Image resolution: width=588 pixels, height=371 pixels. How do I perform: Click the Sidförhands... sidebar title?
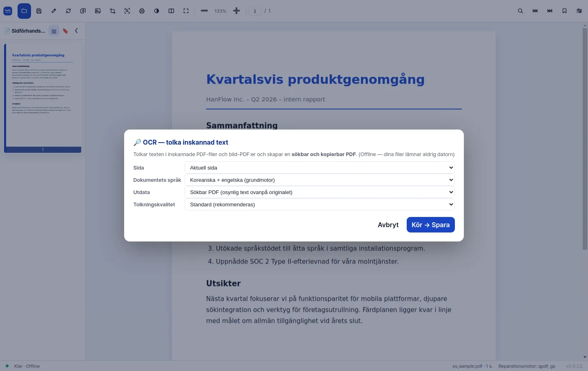point(28,31)
